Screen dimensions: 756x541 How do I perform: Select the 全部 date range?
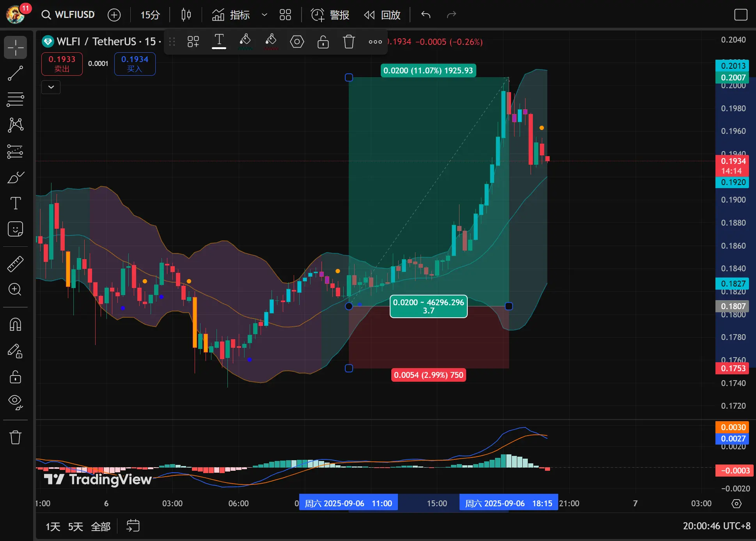[x=101, y=527]
